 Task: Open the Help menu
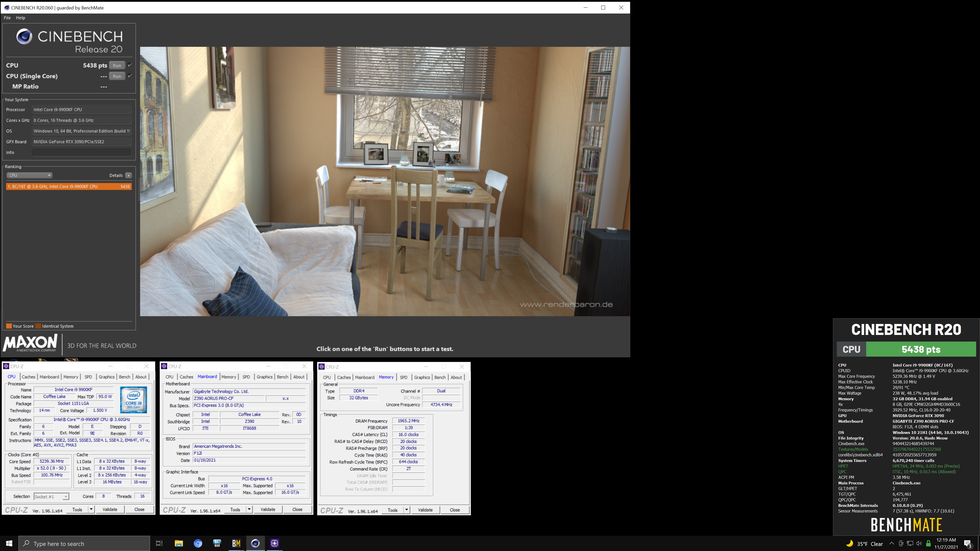coord(20,18)
